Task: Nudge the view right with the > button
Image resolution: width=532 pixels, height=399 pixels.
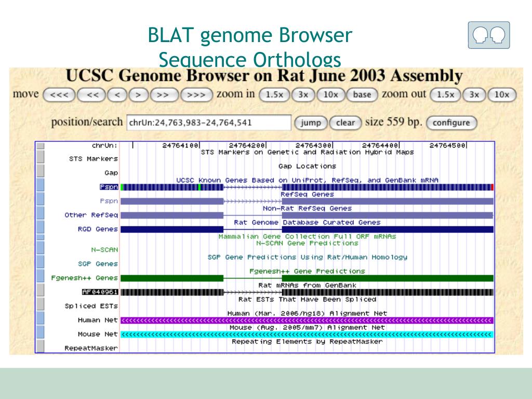Action: pos(138,95)
